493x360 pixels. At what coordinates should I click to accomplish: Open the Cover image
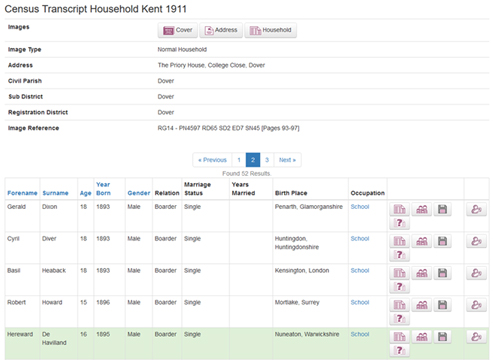coord(178,30)
